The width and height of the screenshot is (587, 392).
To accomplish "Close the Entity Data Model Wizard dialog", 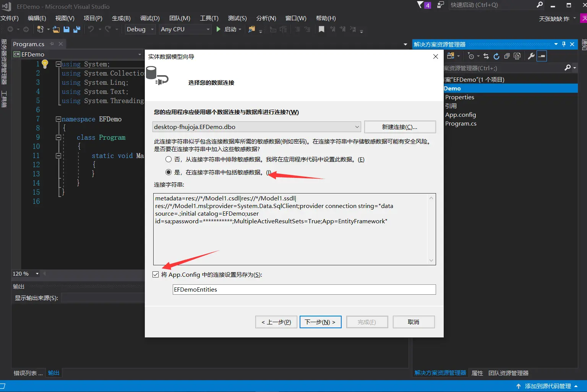I will click(436, 56).
